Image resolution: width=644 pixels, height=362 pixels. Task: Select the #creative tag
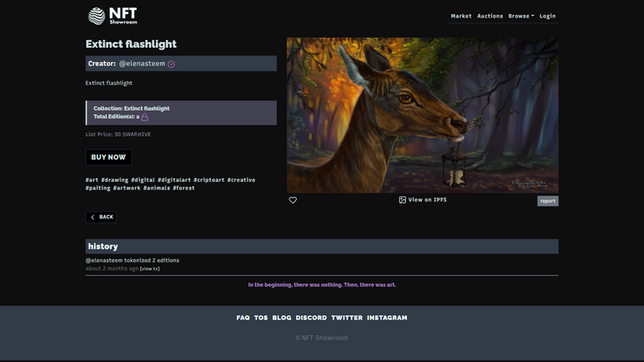click(241, 180)
